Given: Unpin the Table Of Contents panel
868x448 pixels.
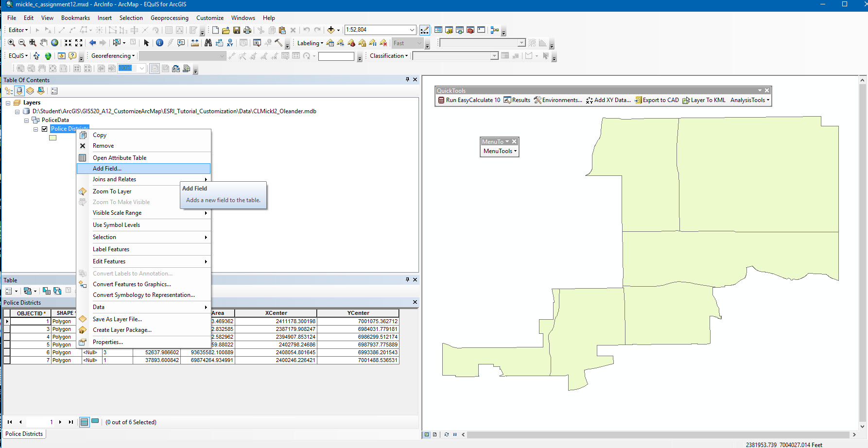Looking at the screenshot, I should click(407, 79).
